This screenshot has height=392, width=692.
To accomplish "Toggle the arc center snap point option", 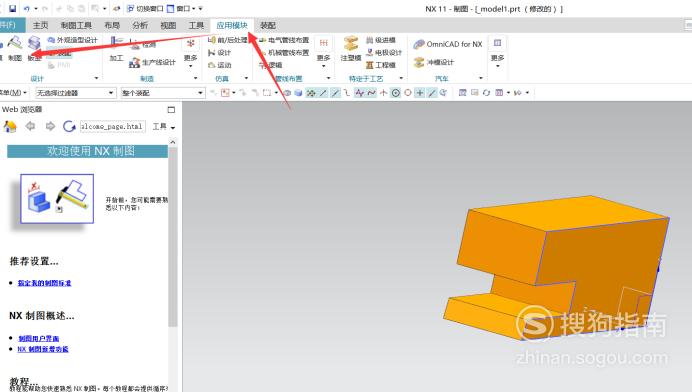I will (x=396, y=93).
